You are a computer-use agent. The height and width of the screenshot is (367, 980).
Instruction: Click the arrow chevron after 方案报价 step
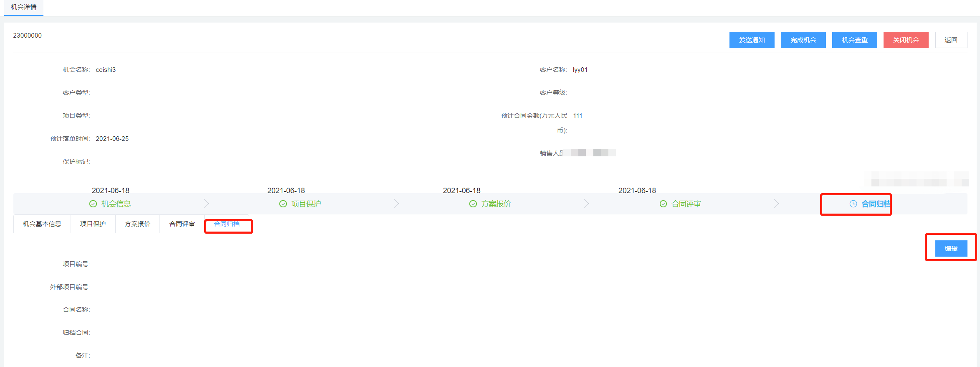coord(586,204)
